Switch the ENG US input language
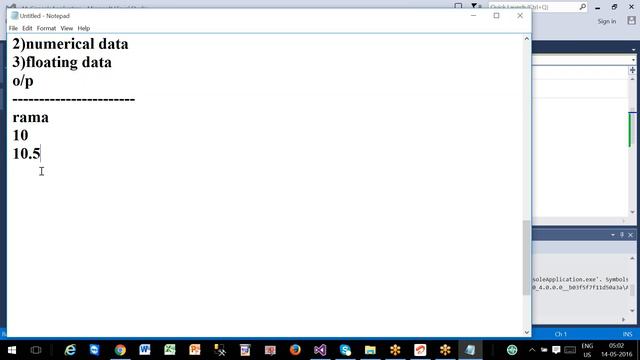 tap(587, 350)
